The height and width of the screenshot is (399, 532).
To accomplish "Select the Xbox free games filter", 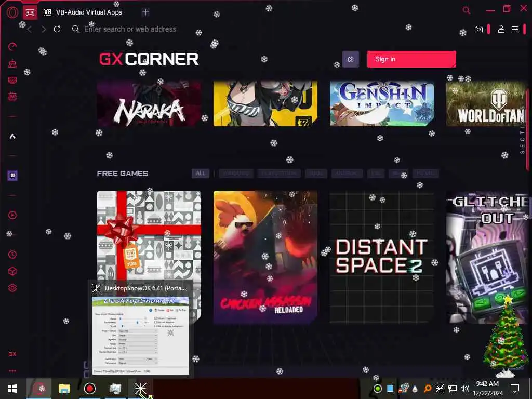I will [316, 174].
